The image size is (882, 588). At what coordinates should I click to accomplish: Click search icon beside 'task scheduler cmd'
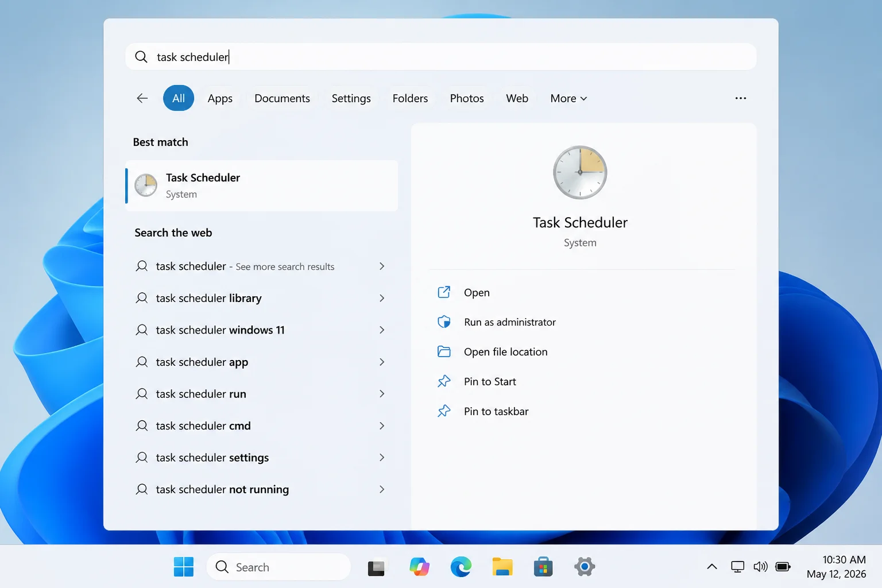(142, 425)
